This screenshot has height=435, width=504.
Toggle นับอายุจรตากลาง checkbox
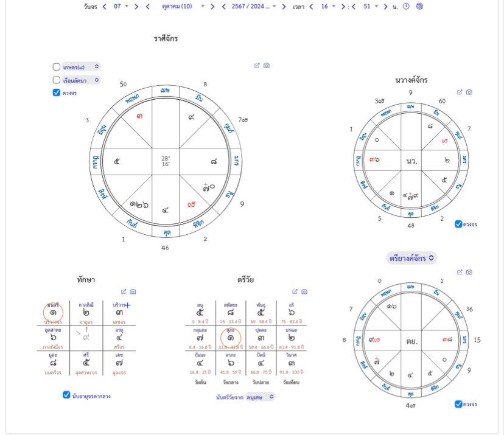point(66,395)
